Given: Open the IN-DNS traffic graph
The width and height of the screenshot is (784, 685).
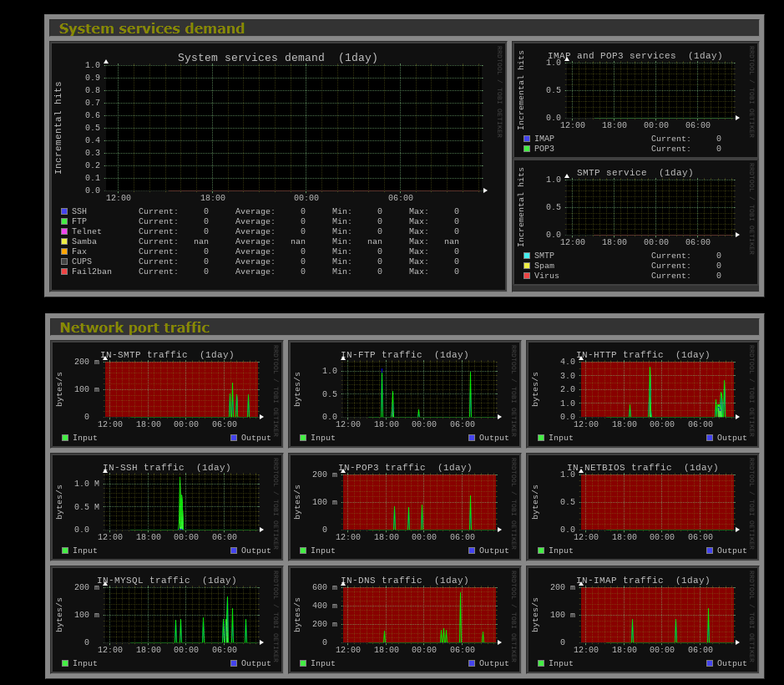Looking at the screenshot, I should pos(405,615).
